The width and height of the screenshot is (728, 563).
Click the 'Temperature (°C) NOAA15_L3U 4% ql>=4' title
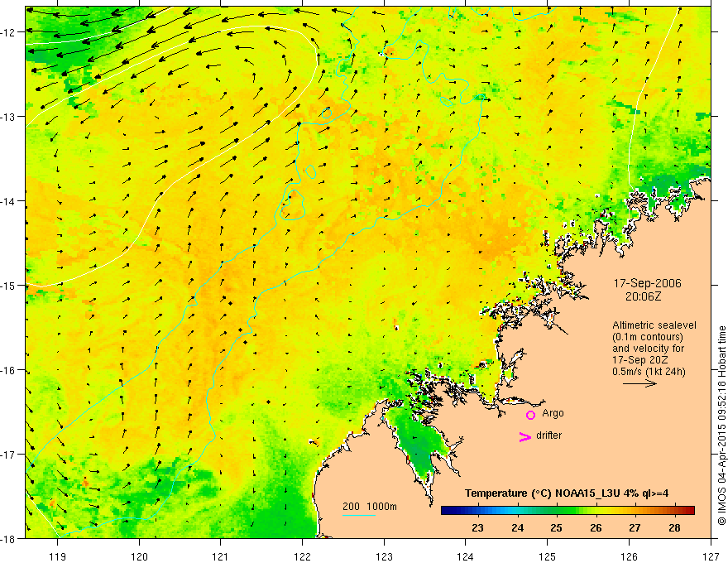point(567,493)
